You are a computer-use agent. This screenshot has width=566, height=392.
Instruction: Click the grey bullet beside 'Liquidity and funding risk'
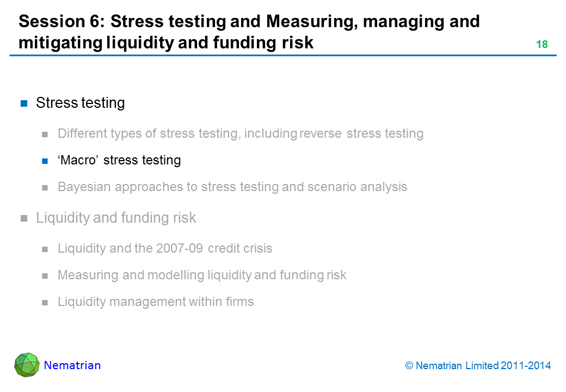(24, 218)
